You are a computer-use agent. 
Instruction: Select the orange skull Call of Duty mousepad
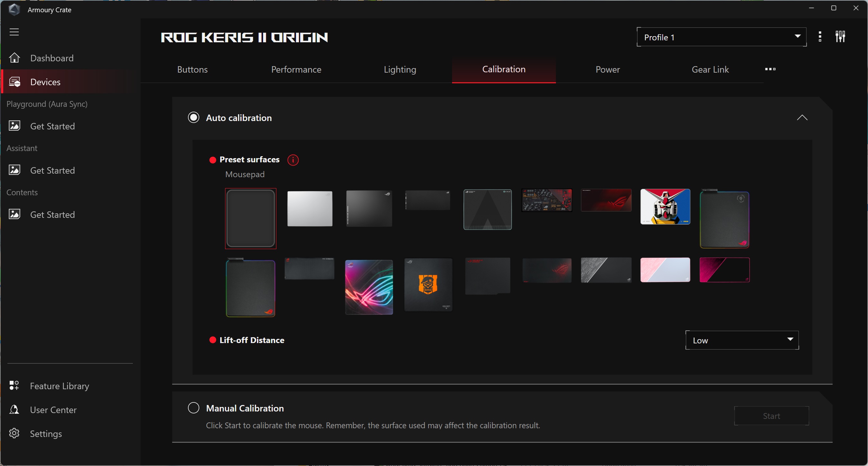coord(428,285)
